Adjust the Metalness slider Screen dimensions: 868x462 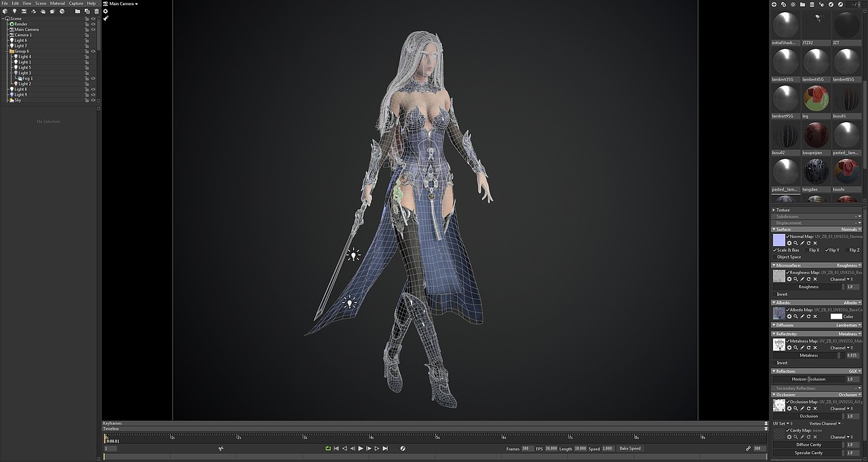point(808,355)
